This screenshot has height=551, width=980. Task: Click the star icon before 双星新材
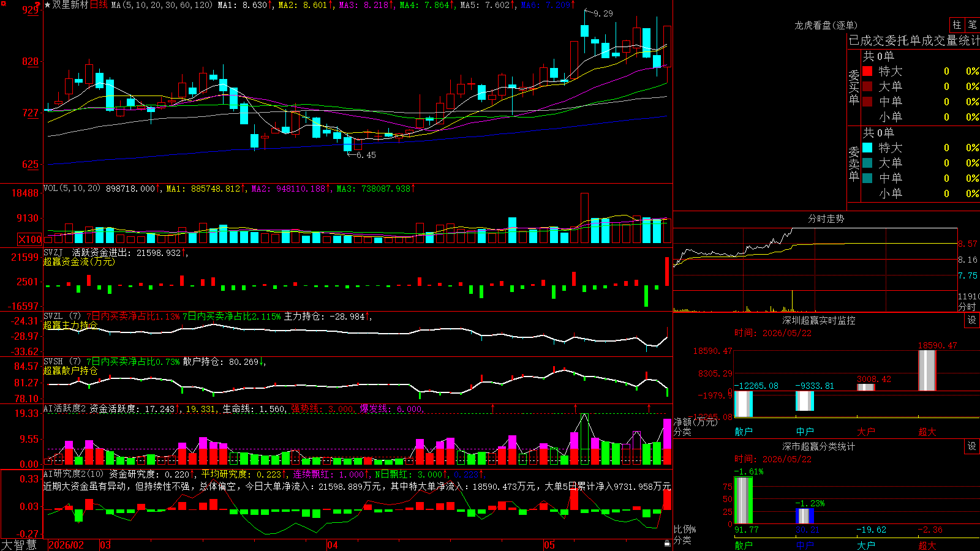tap(48, 5)
